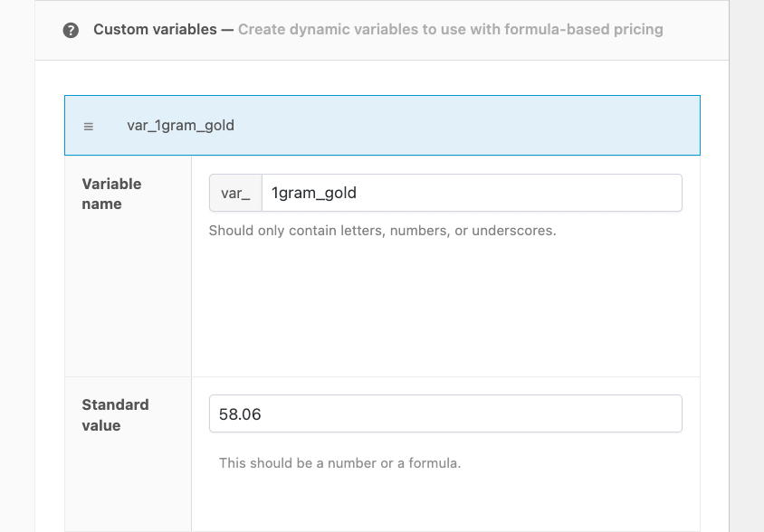Click the "Custom variables" section heading
Screen dimensions: 764x532
point(155,30)
